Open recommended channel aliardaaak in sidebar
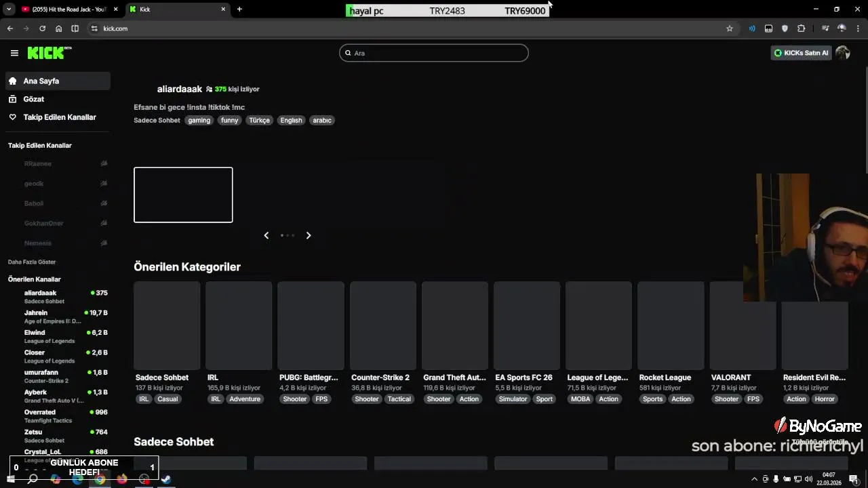 point(58,296)
